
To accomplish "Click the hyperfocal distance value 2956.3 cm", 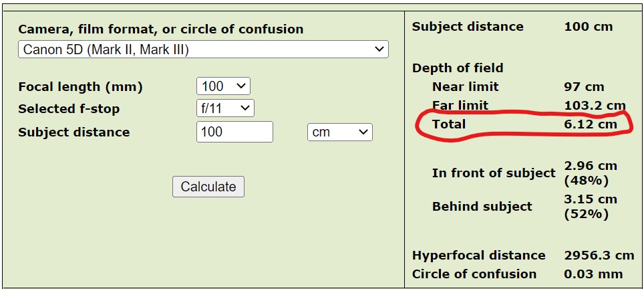I will pos(599,256).
